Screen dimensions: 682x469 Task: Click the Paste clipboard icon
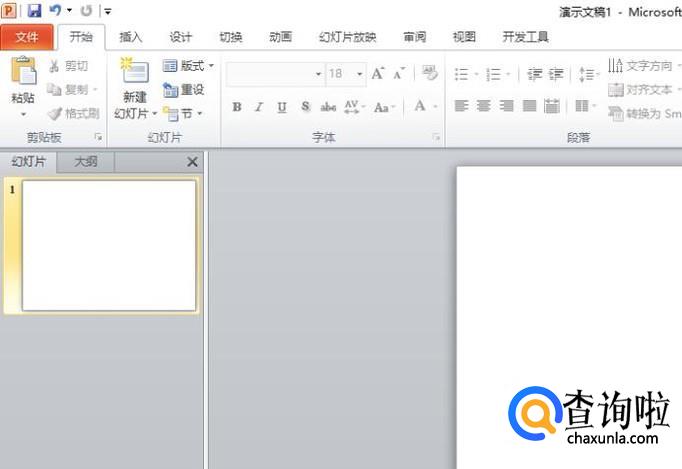tap(22, 73)
